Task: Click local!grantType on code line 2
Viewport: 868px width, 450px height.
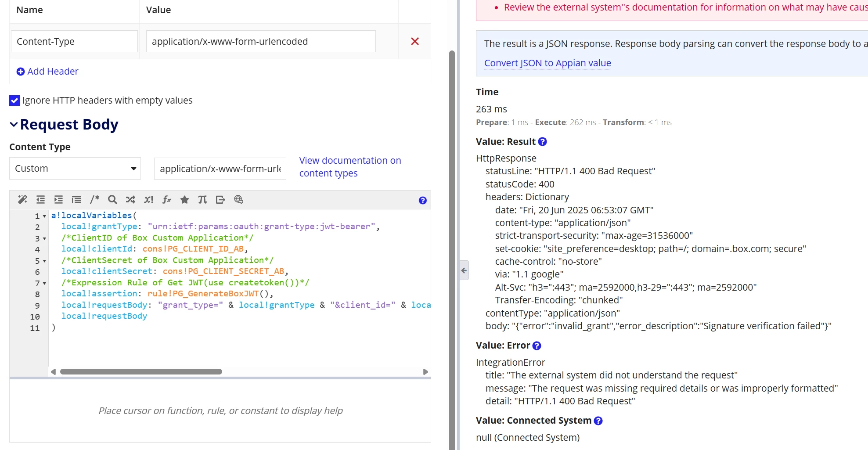Action: 99,227
